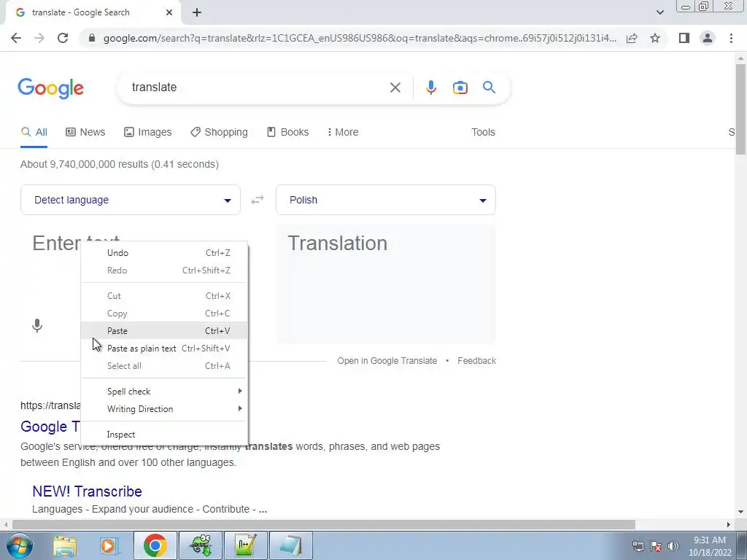747x560 pixels.
Task: Bookmark this page with the star icon
Action: [655, 38]
